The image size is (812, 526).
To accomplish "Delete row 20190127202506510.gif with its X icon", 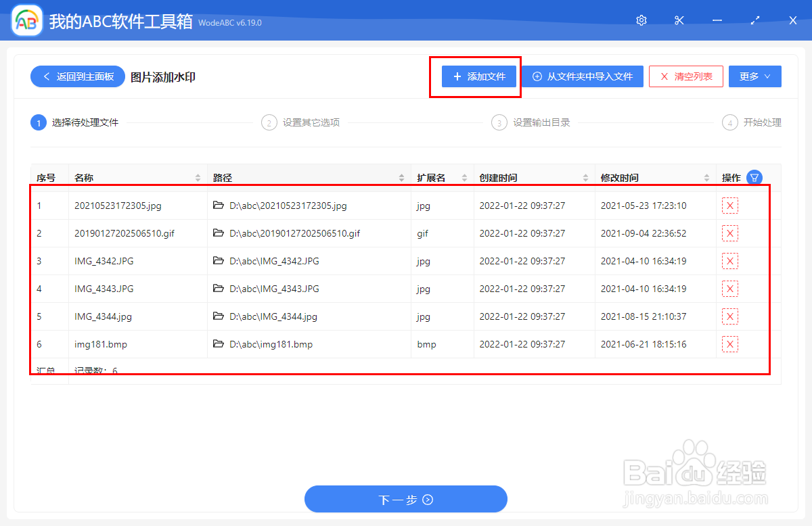I will click(x=730, y=233).
